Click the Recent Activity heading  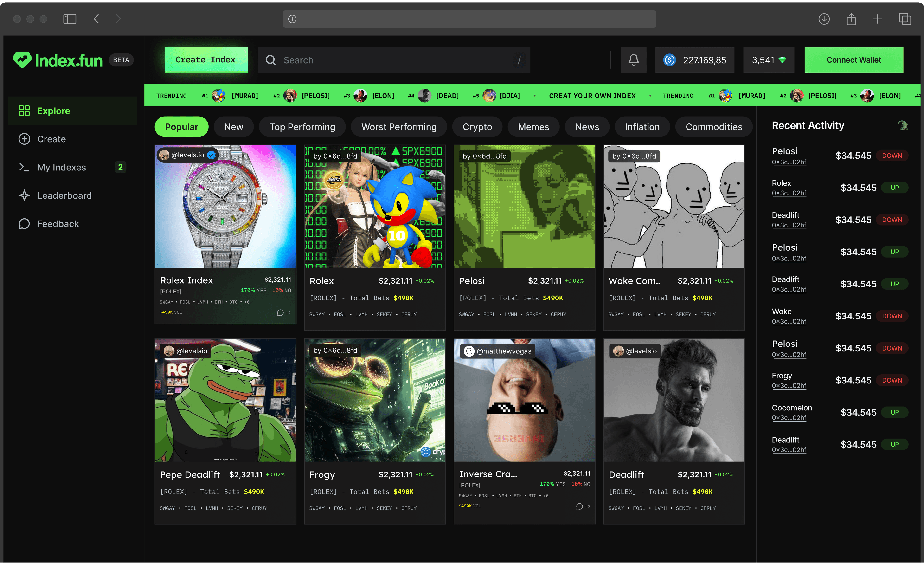coord(808,125)
